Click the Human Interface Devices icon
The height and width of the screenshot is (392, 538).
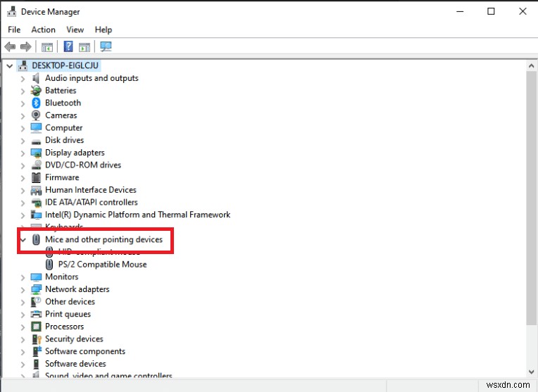pos(36,190)
